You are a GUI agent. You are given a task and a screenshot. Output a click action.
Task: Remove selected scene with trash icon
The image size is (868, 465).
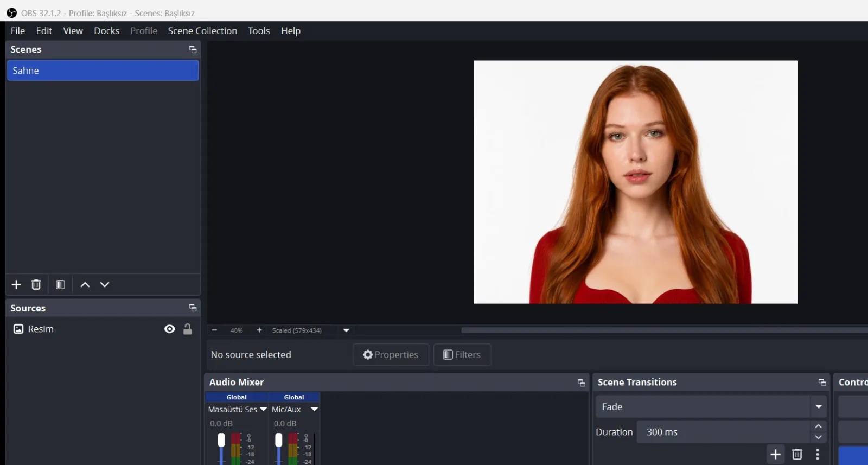36,285
